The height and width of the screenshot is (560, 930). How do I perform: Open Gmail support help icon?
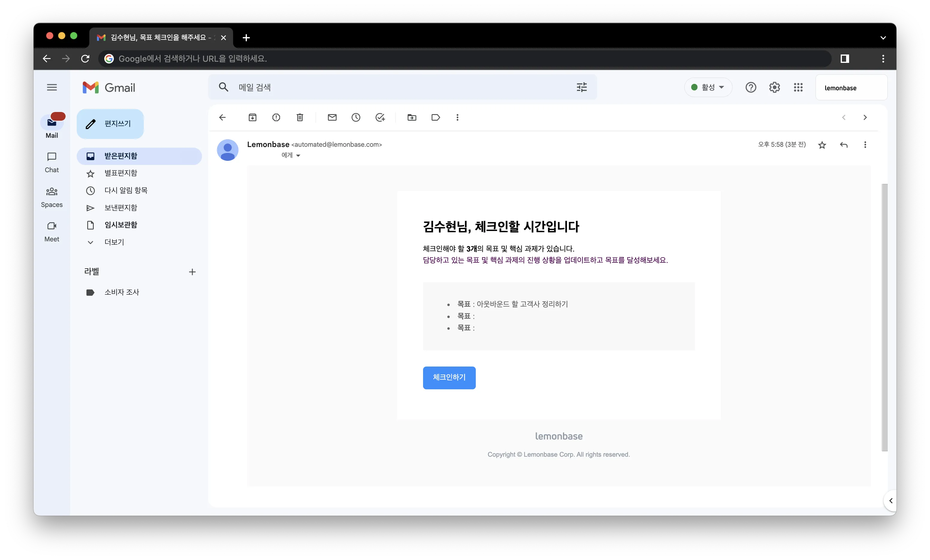[x=751, y=87]
